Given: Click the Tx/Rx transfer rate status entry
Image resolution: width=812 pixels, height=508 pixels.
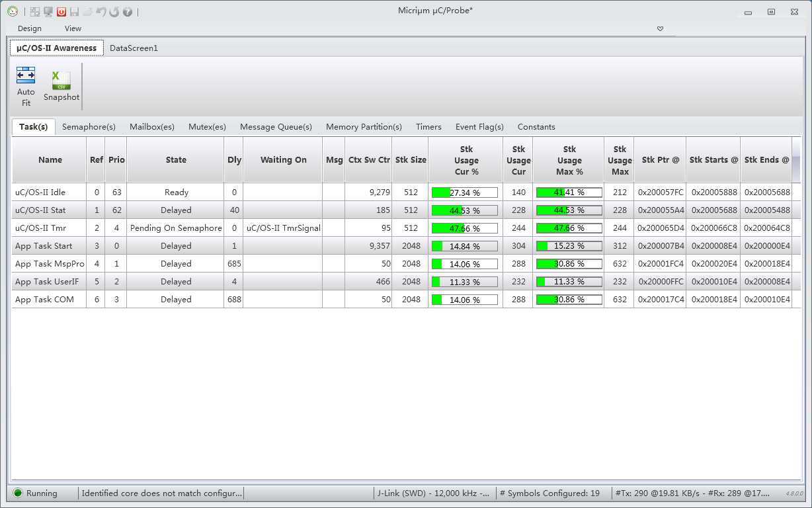Looking at the screenshot, I should pyautogui.click(x=692, y=493).
